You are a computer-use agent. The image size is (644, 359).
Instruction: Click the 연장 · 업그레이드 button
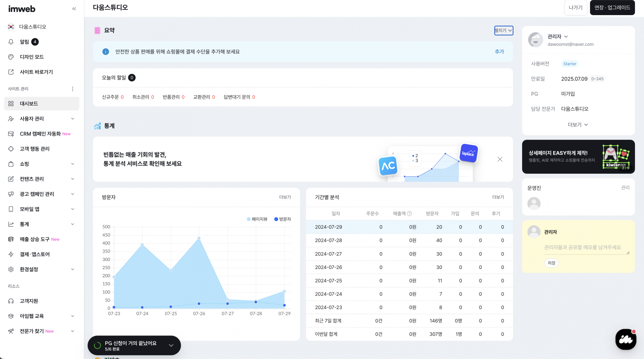[x=612, y=8]
